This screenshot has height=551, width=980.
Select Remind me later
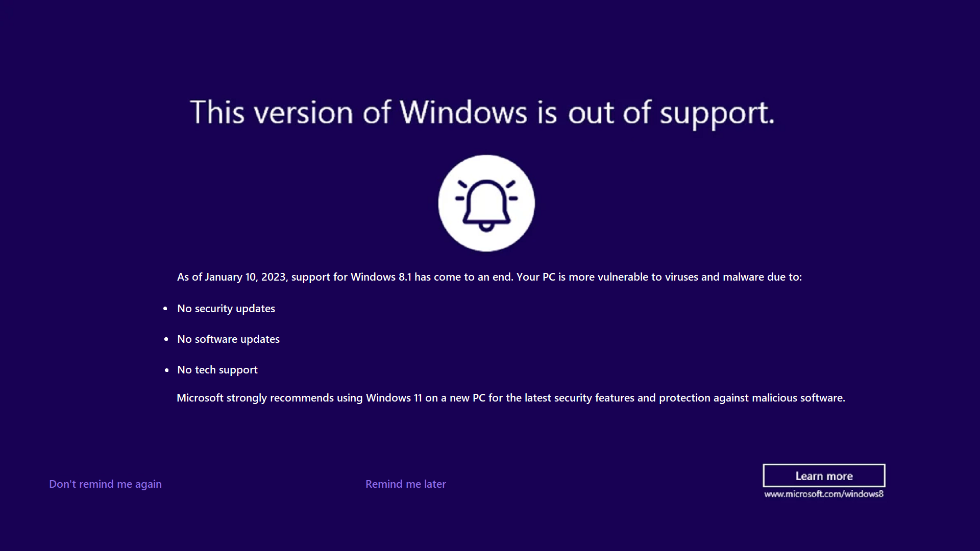point(406,484)
